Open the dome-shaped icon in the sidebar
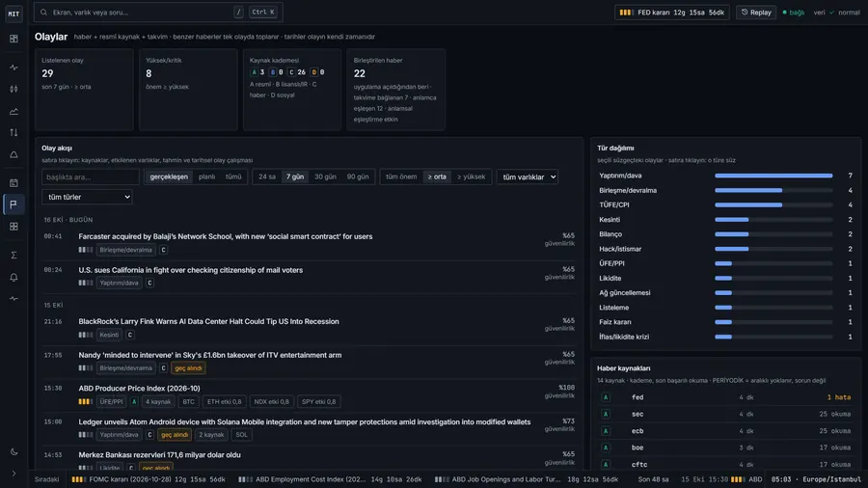Screen dimensions: 868x488 pyautogui.click(x=14, y=155)
